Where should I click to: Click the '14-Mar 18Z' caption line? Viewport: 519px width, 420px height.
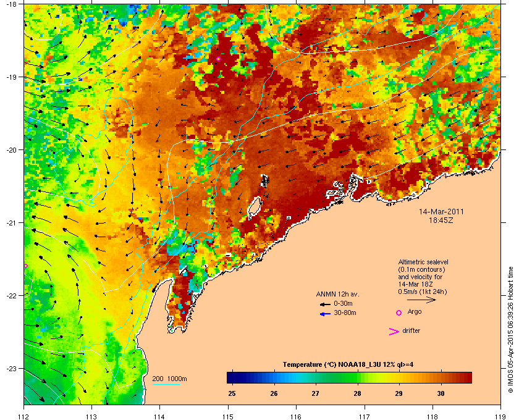(x=415, y=284)
